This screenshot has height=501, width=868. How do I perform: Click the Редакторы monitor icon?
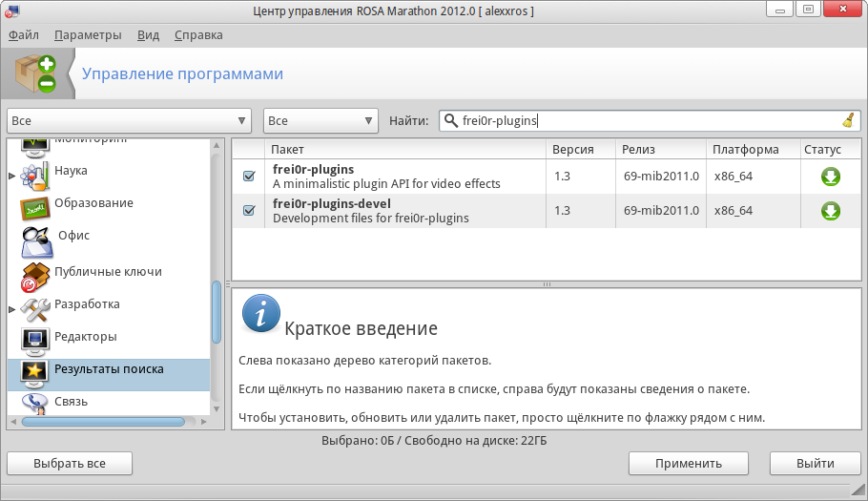coord(35,343)
